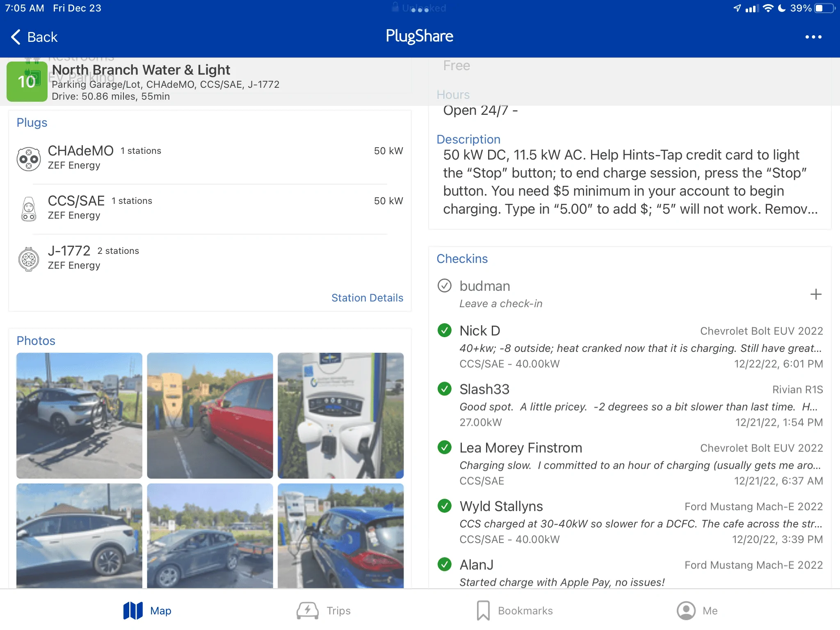This screenshot has width=840, height=630.
Task: Tap the Wi-Fi status icon
Action: [768, 8]
